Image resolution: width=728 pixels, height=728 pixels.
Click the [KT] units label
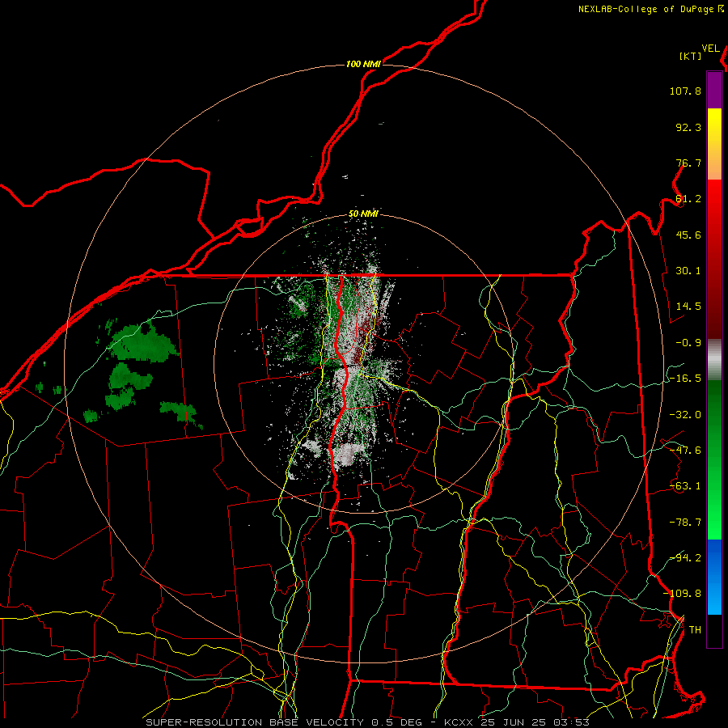690,56
